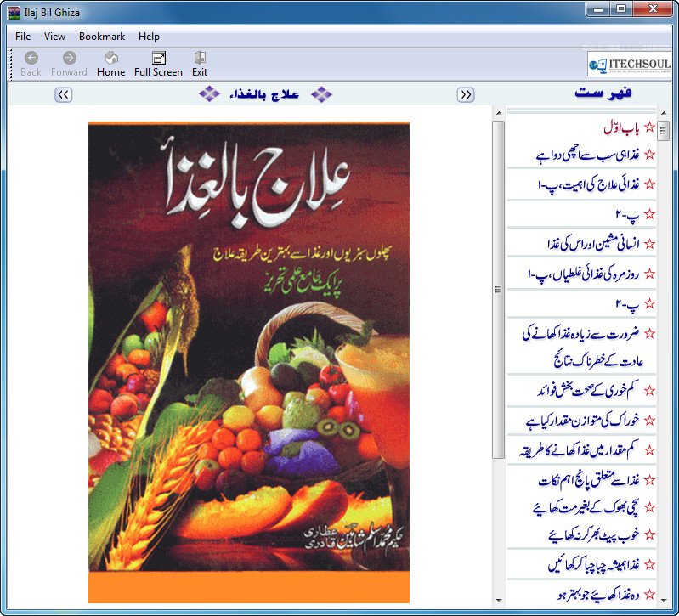Open 'غذائی علاج کی اہمیت، پ-۱' chapter
The width and height of the screenshot is (679, 616).
click(589, 184)
